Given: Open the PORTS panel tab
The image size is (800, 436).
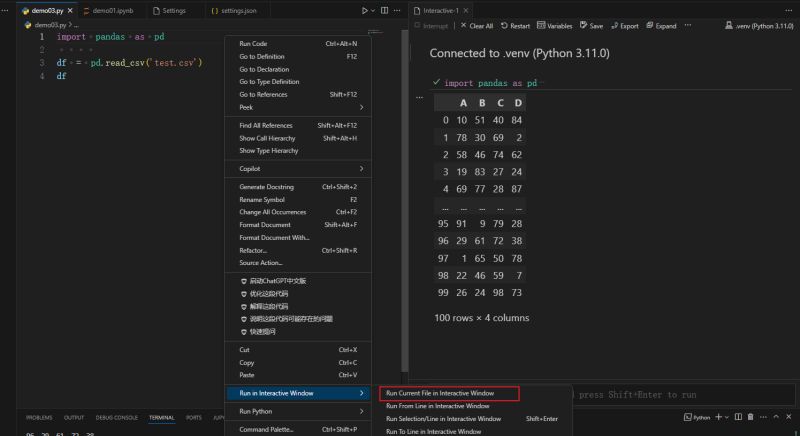Looking at the screenshot, I should click(x=193, y=418).
